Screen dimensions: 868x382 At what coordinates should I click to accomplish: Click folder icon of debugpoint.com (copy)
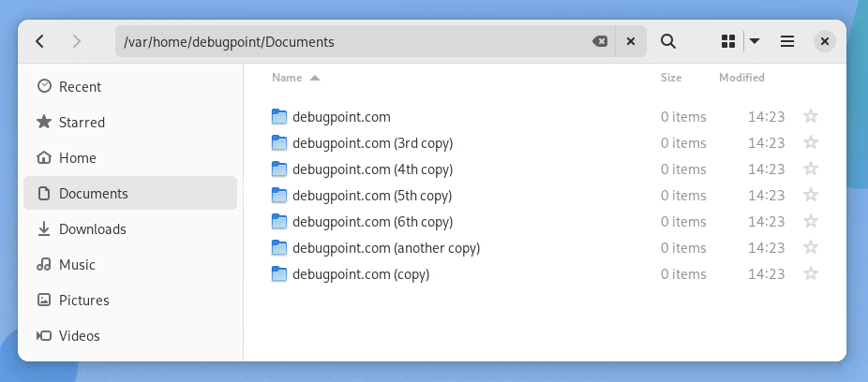278,274
